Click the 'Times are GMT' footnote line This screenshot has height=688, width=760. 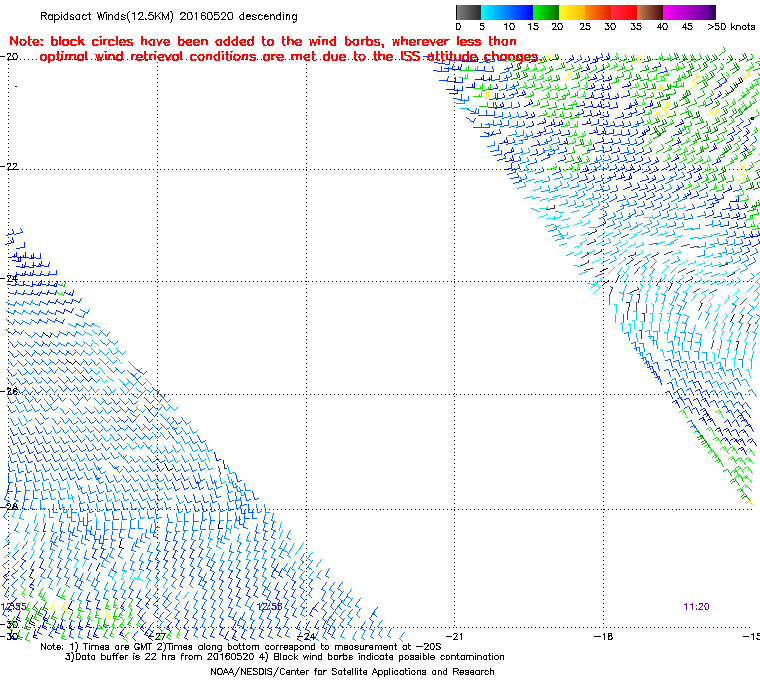pyautogui.click(x=240, y=647)
